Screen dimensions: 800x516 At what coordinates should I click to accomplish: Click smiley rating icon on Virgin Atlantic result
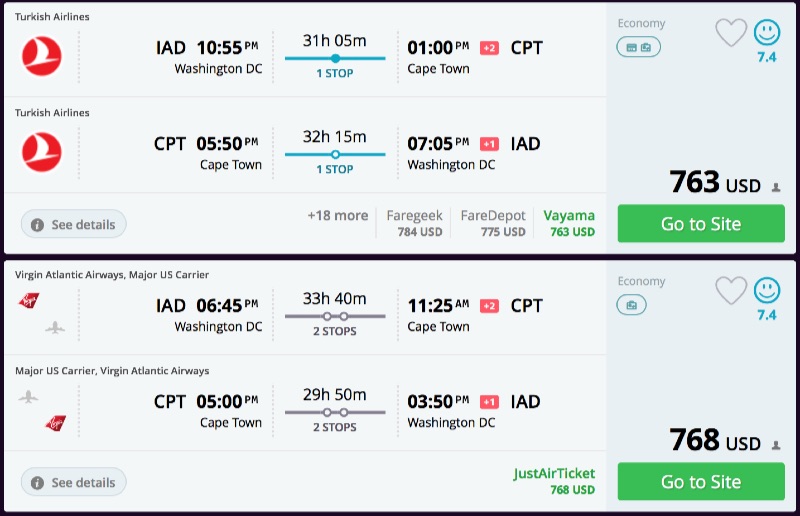click(x=767, y=291)
